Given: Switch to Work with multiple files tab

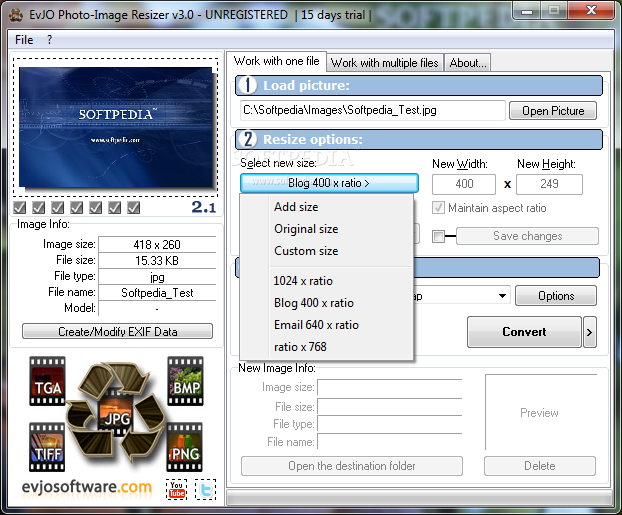Looking at the screenshot, I should (x=385, y=63).
